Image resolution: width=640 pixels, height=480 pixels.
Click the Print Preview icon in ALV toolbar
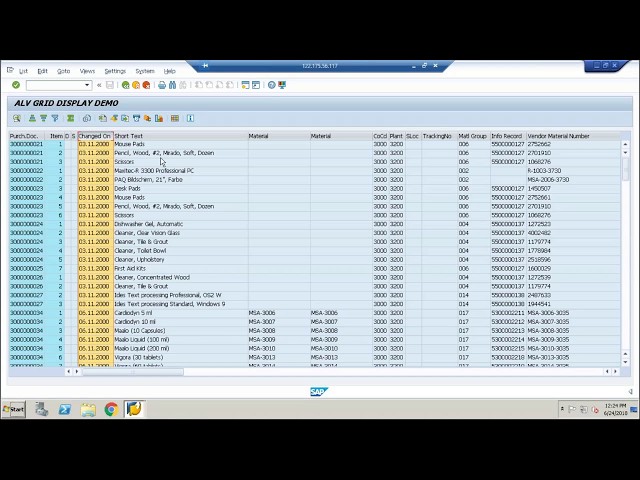pyautogui.click(x=87, y=118)
